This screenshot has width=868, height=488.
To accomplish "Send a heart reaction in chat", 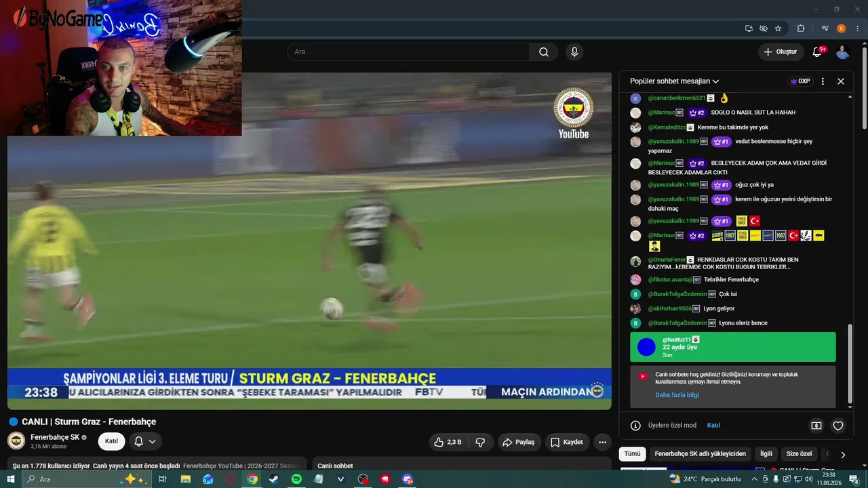I will [838, 426].
